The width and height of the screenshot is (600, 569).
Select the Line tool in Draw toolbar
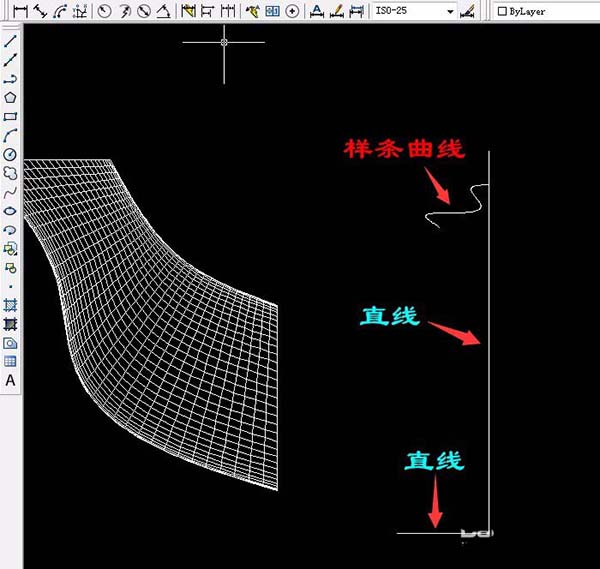10,41
